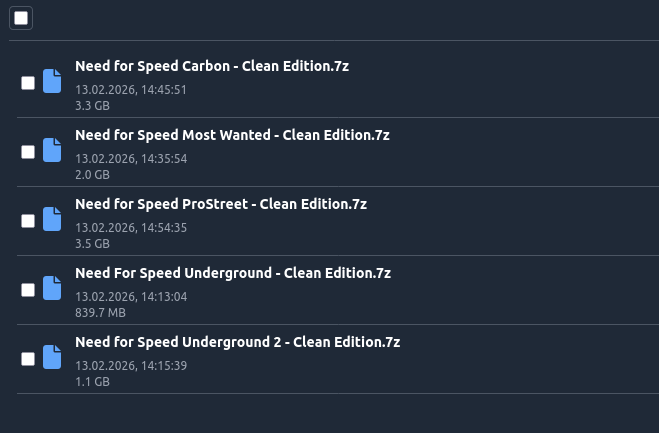Toggle the select-all checkbox at top

(x=21, y=18)
